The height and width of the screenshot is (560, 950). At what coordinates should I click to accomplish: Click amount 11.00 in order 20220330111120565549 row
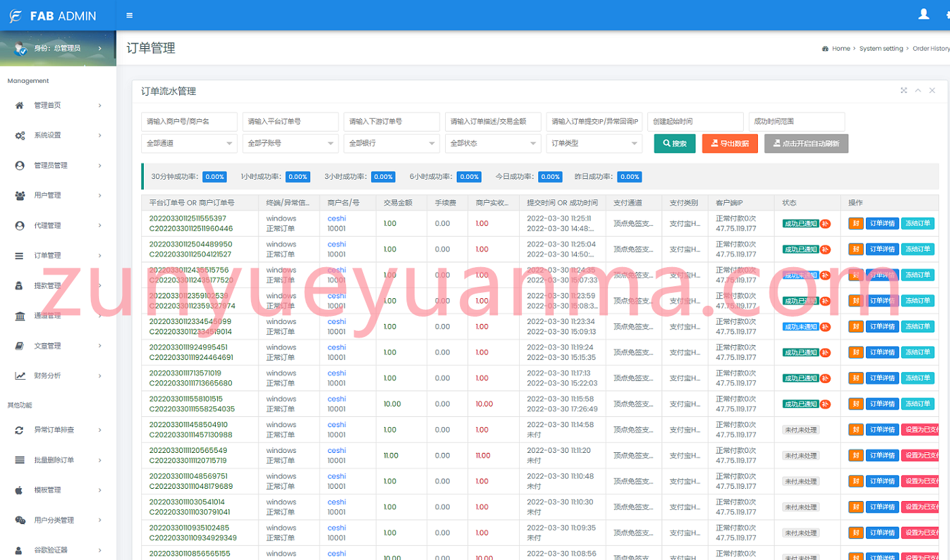click(391, 456)
